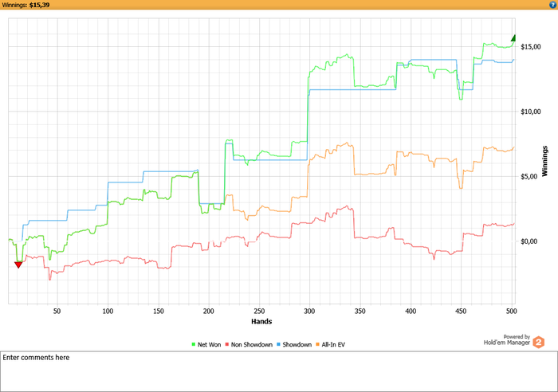Viewport: 558px width, 392px height.
Task: Click the $15,00 y-axis label
Action: coord(531,46)
